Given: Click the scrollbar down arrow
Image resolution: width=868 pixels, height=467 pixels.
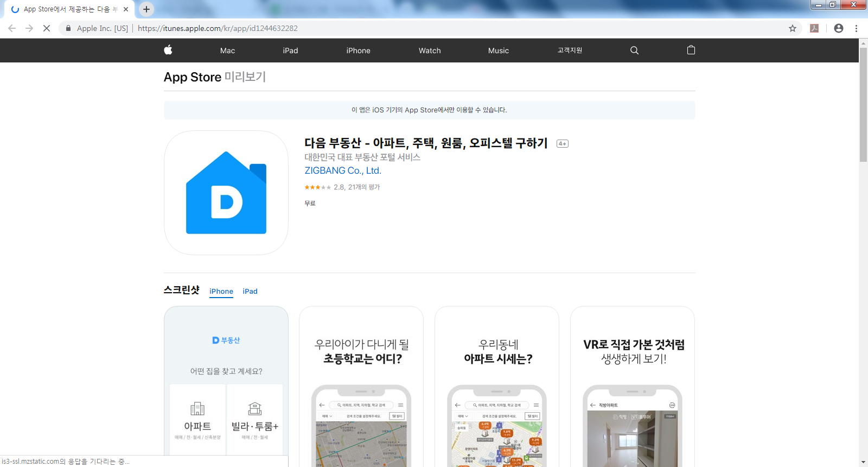Looking at the screenshot, I should coord(863,462).
